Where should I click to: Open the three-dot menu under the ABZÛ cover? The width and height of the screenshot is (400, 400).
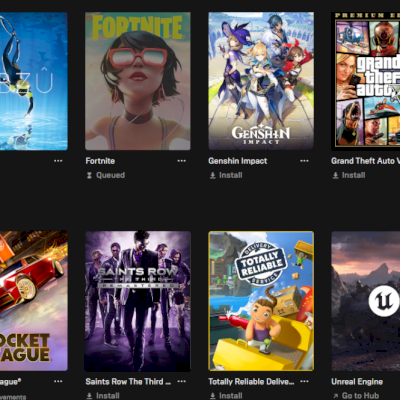tap(58, 161)
